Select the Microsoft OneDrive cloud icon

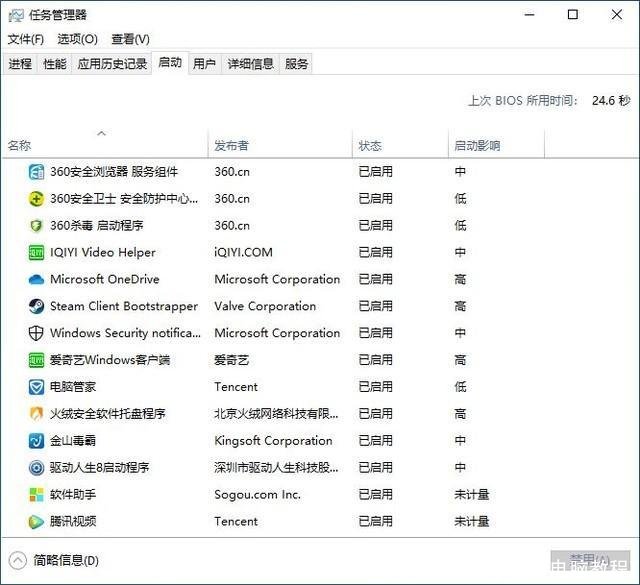(x=37, y=280)
